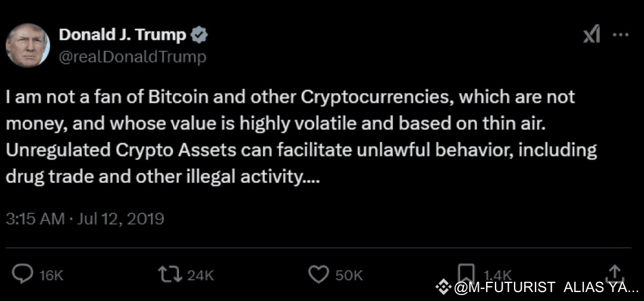Screen dimensions: 644x301
Task: Click the 3:15 AM post time
Action: [35, 219]
